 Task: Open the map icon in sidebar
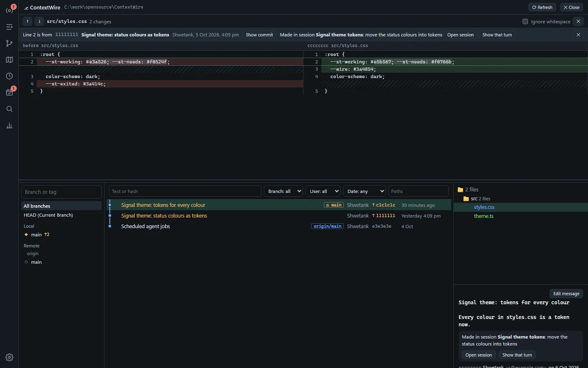click(9, 60)
